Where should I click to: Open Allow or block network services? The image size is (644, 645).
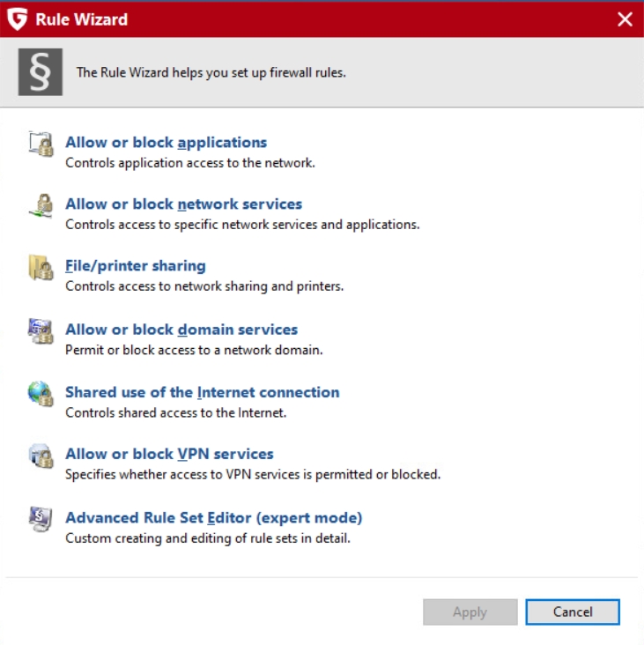(184, 204)
